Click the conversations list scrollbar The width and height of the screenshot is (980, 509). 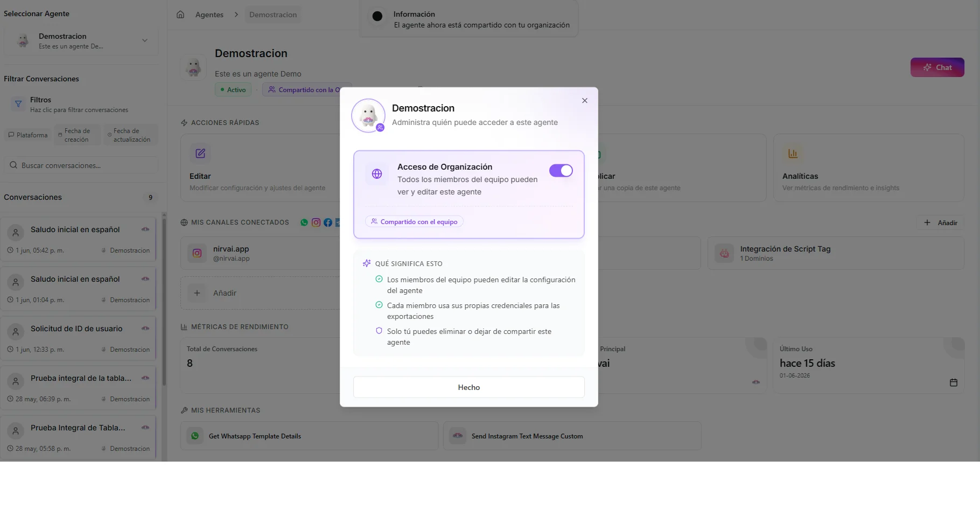click(164, 302)
